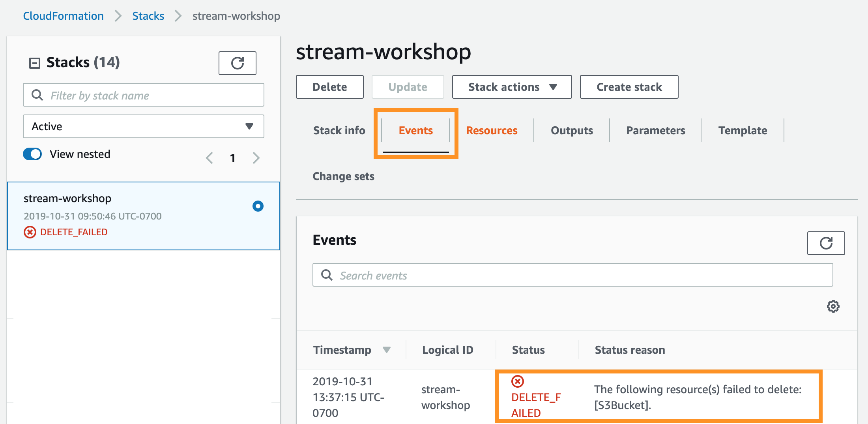Click stream-workshop in Logical ID column
Viewport: 868px width, 424px height.
[445, 397]
